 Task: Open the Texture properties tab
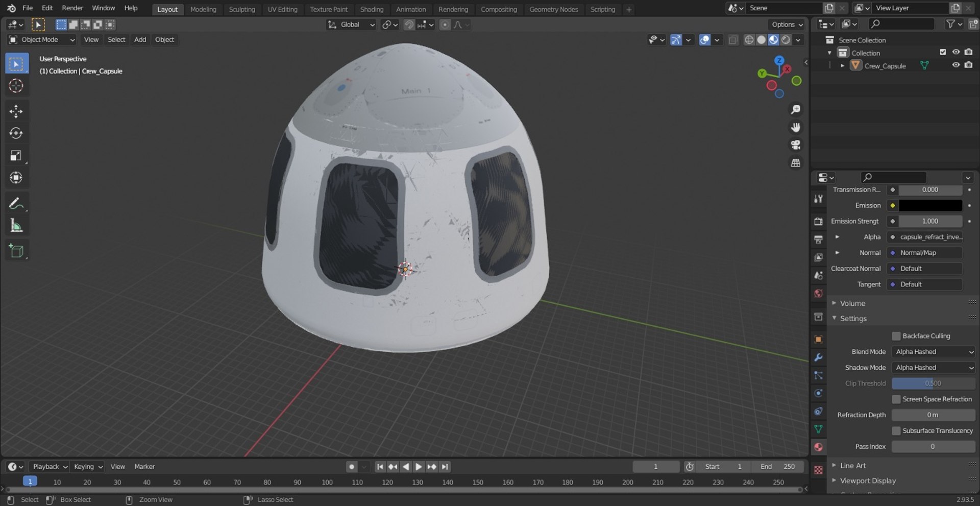click(818, 470)
